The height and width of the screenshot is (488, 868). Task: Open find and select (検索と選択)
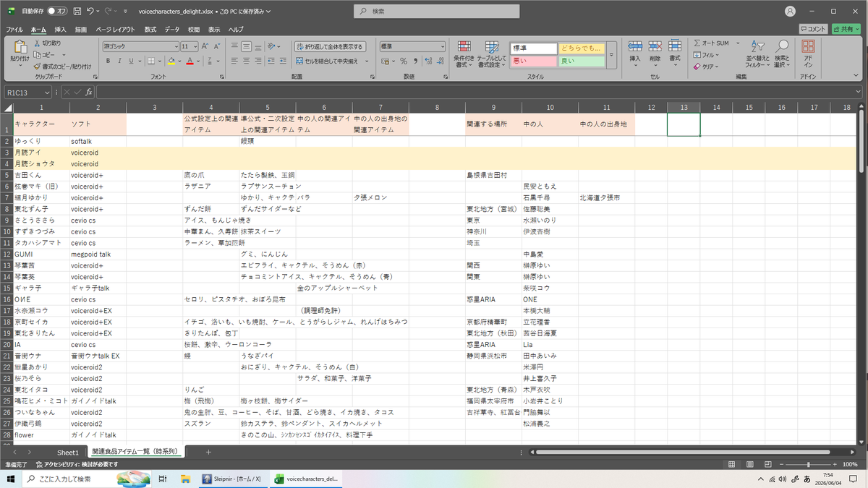pos(782,54)
